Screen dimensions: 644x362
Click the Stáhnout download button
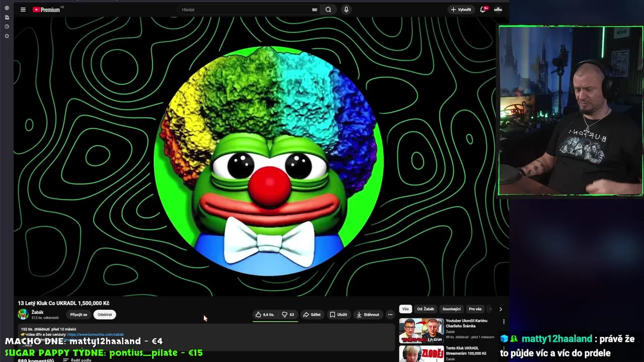(x=368, y=315)
